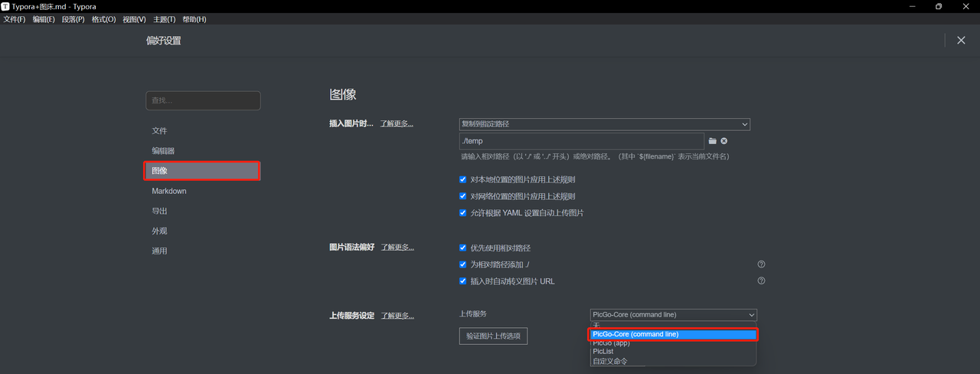Click the 验证图片上传选项 button

point(493,336)
